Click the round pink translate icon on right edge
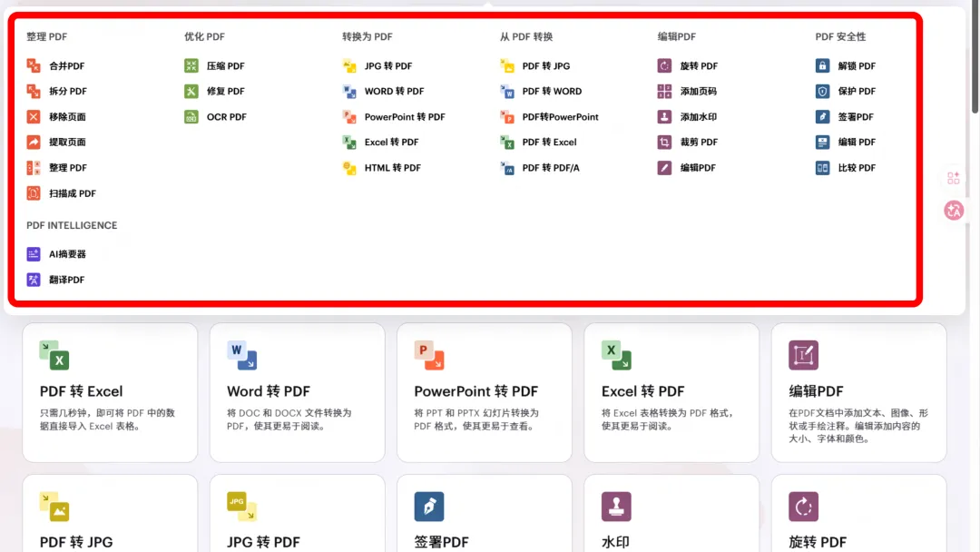980x552 pixels. tap(954, 211)
